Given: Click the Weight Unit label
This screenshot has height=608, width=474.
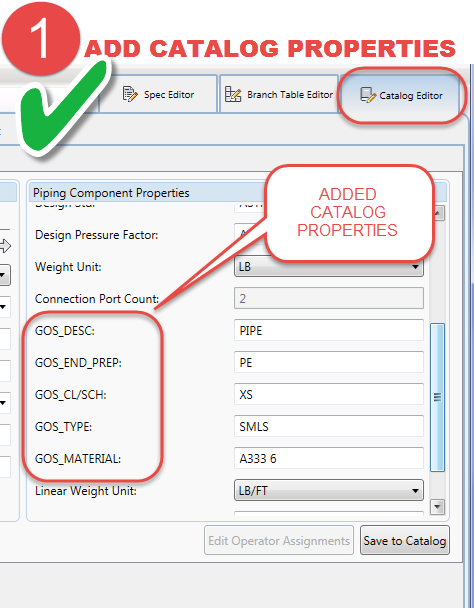Looking at the screenshot, I should pyautogui.click(x=68, y=267).
